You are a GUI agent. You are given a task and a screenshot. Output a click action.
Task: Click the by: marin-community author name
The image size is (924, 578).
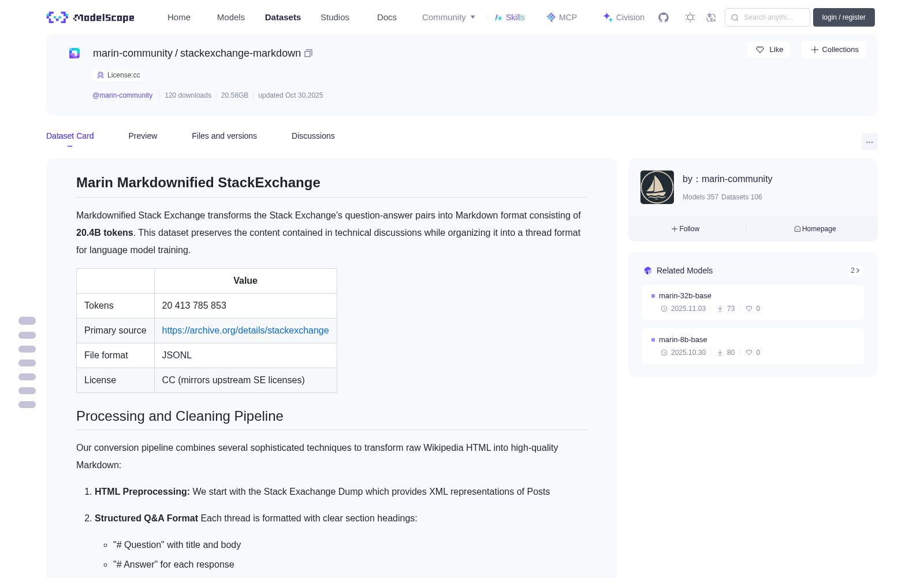(728, 179)
